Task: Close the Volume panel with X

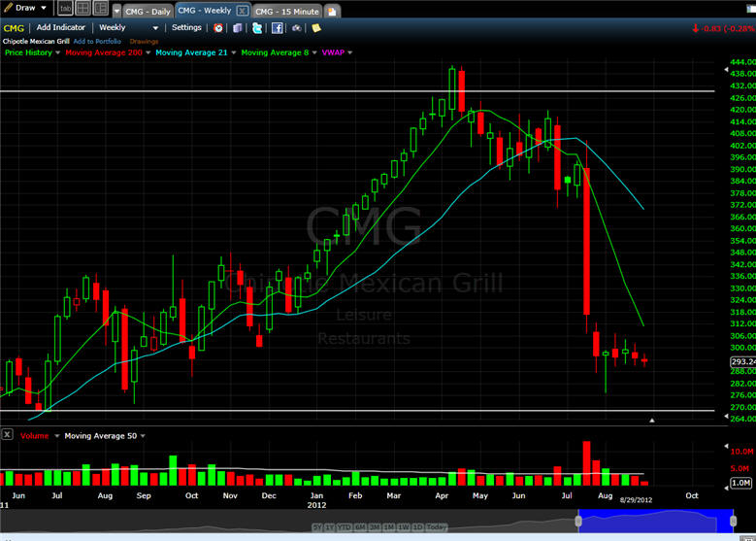Action: (x=7, y=435)
